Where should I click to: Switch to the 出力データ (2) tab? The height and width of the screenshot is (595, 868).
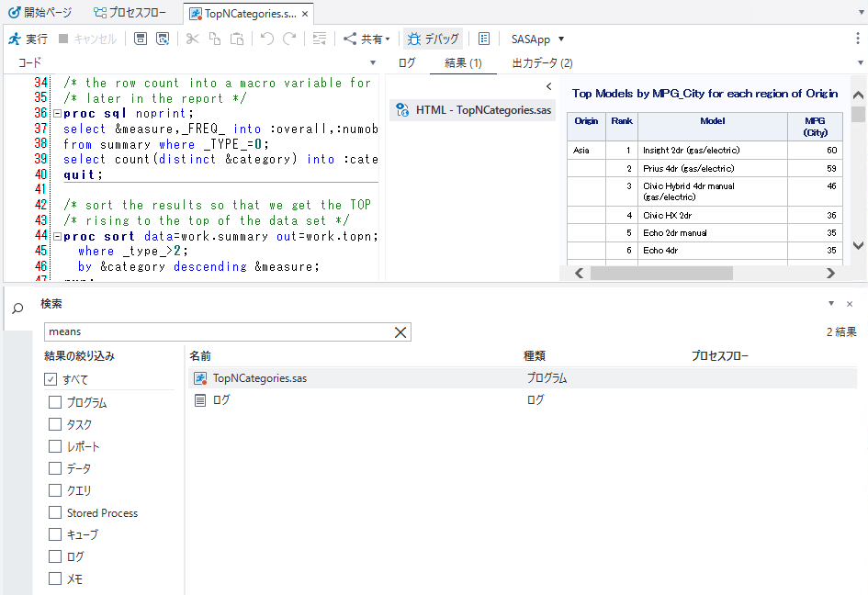pos(542,62)
